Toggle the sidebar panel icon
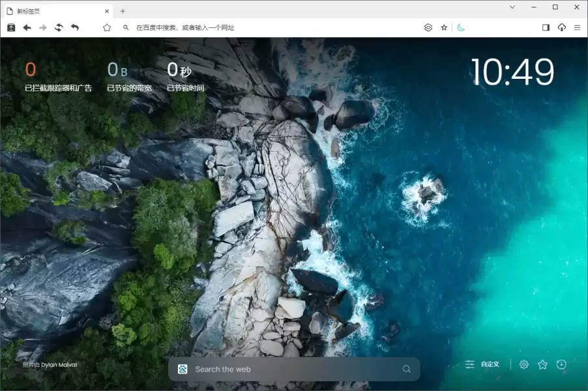 coord(546,27)
